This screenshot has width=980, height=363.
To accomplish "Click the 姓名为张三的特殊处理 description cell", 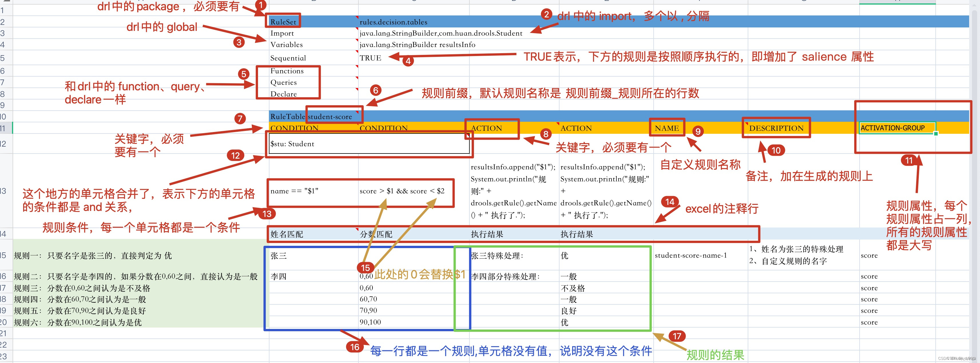I will tap(804, 255).
